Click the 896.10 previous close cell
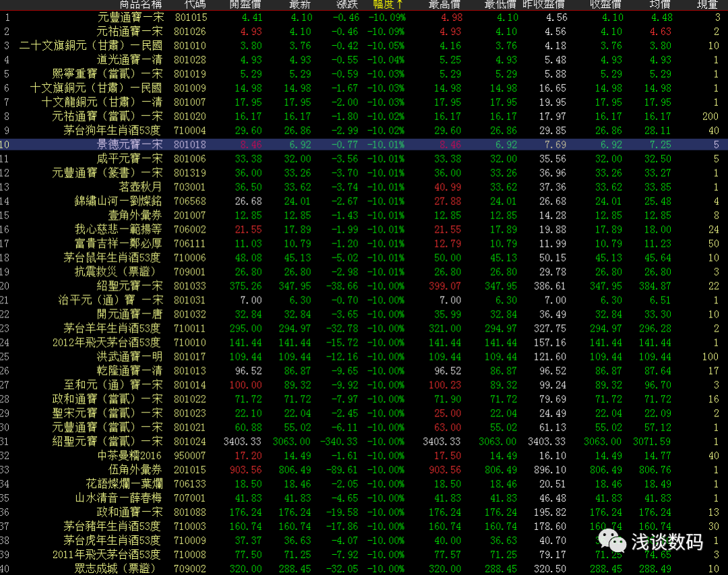 [550, 470]
